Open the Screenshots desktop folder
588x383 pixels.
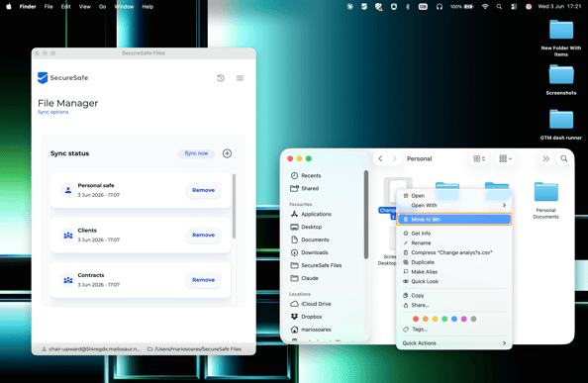[561, 79]
